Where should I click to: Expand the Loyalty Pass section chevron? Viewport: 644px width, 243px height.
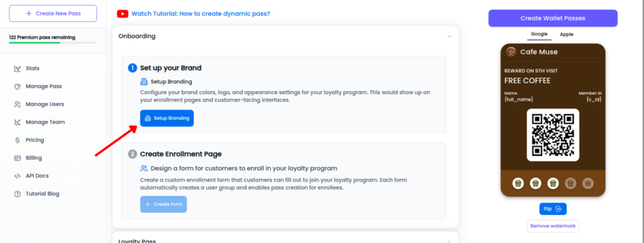tap(450, 241)
